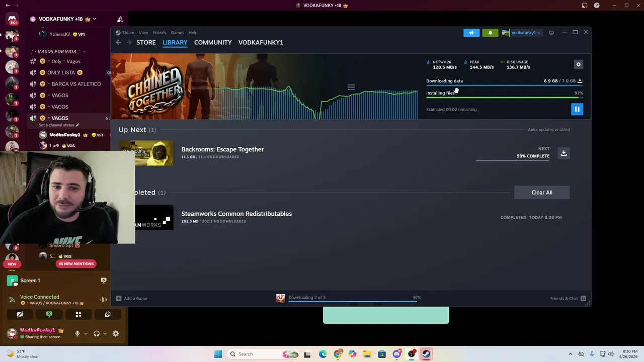Open Microsoft Edge from the taskbar
Screen dimensions: 644x362
coord(323,354)
